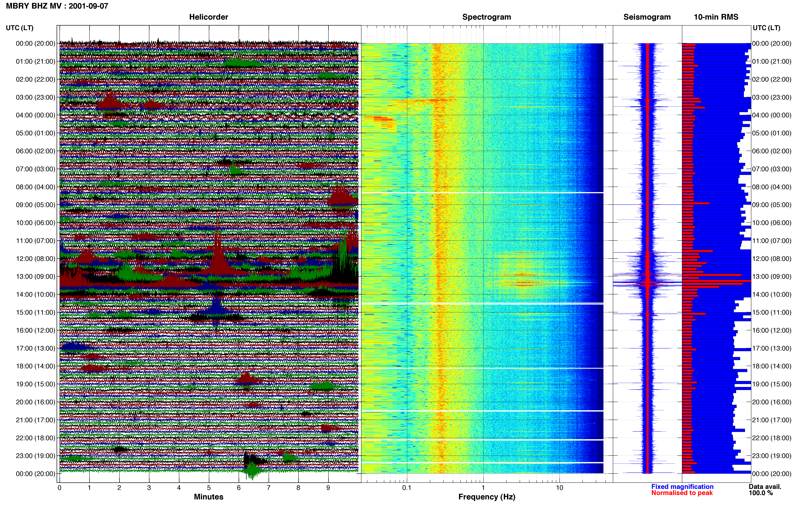This screenshot has height=508, width=812.
Task: Select left-axis time label '14:00 (10:00)'
Action: 36,294
